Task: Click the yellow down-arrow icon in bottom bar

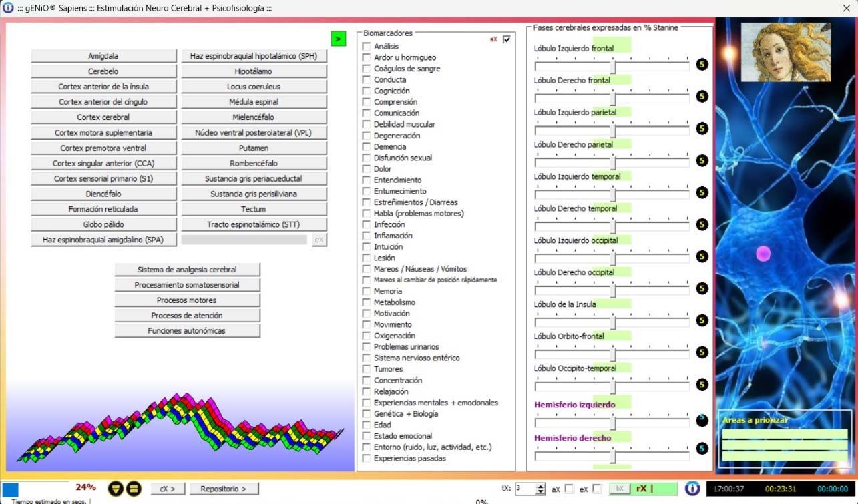Action: pyautogui.click(x=116, y=489)
